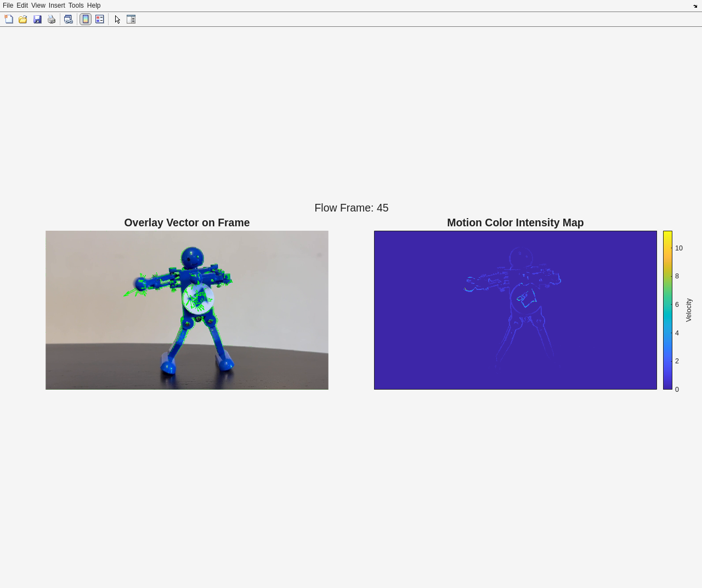702x588 pixels.
Task: Select the Motion Color Intensity Map title
Action: click(x=515, y=222)
